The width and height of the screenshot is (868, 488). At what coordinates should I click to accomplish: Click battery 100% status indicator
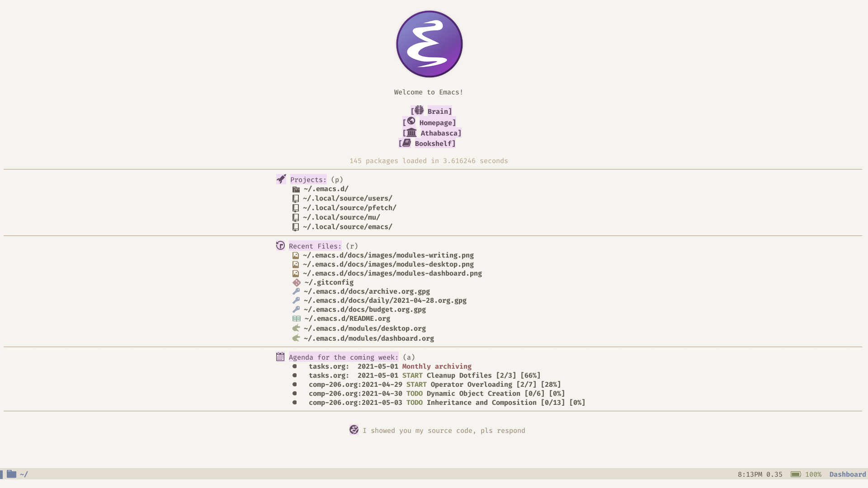(805, 474)
